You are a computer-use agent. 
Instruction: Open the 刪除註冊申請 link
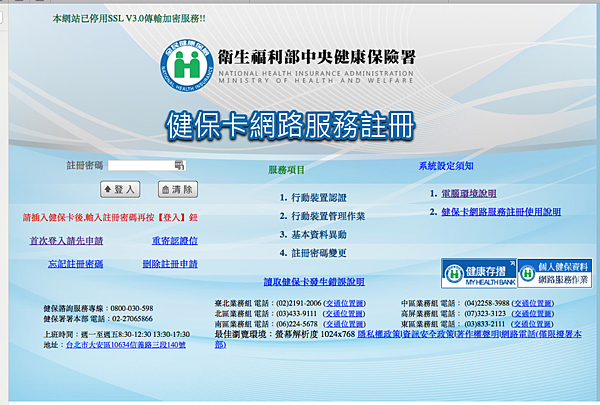[170, 264]
